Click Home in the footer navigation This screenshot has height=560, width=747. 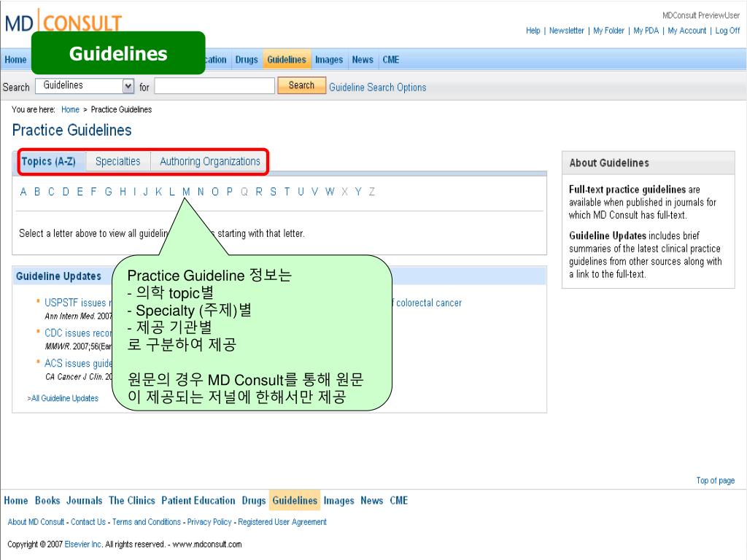pyautogui.click(x=16, y=500)
